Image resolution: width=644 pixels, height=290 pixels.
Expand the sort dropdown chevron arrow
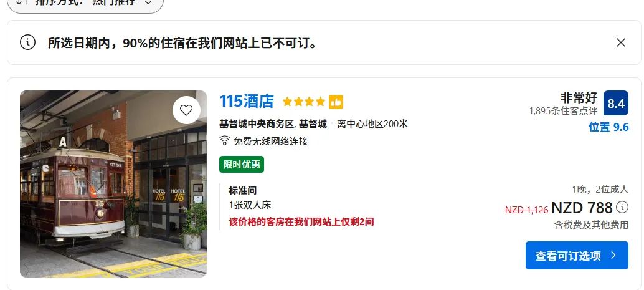(148, 2)
